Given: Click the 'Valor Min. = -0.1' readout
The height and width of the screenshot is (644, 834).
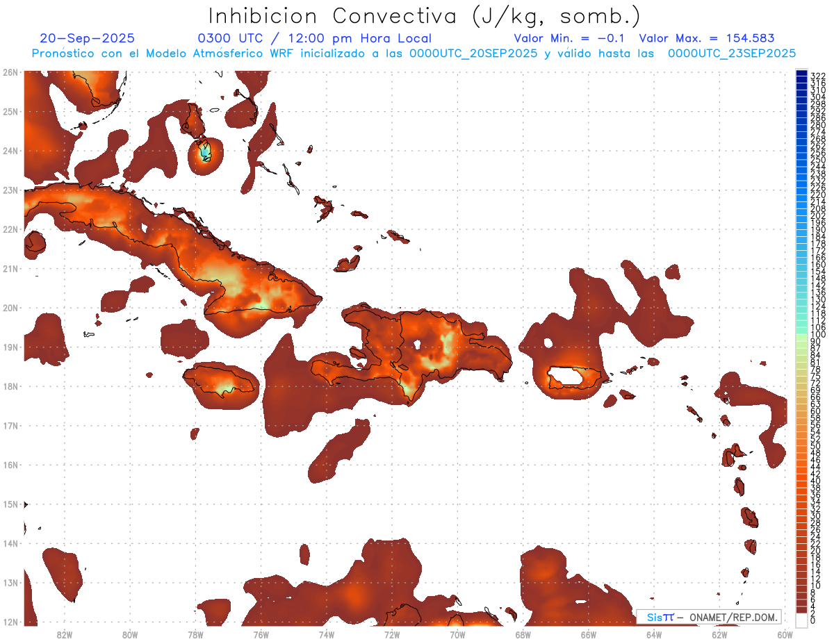Looking at the screenshot, I should tap(569, 38).
